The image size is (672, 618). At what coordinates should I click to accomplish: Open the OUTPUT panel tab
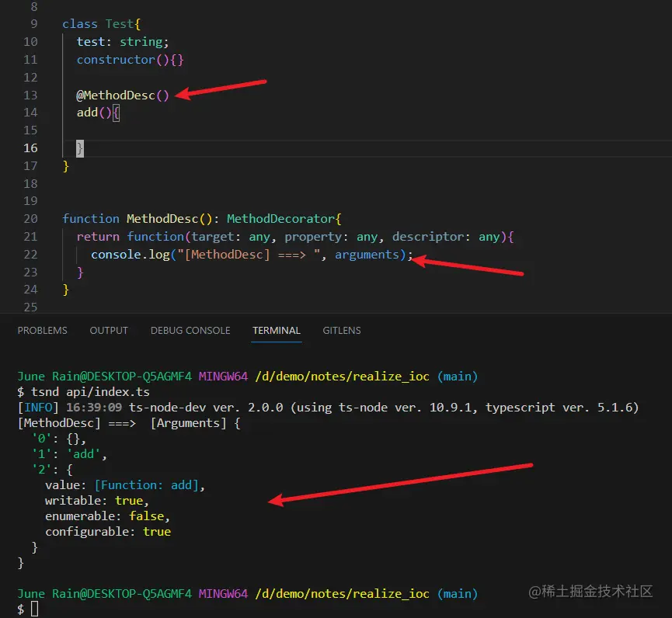[109, 330]
